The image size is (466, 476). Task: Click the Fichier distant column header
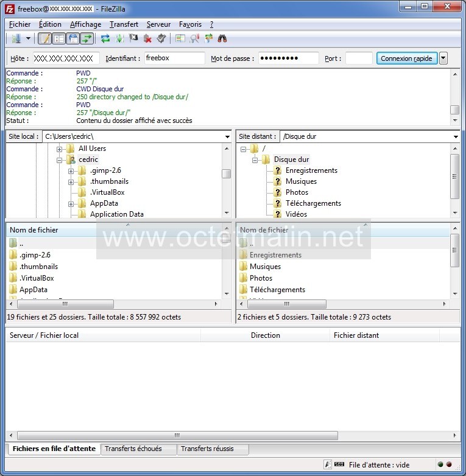tap(384, 335)
